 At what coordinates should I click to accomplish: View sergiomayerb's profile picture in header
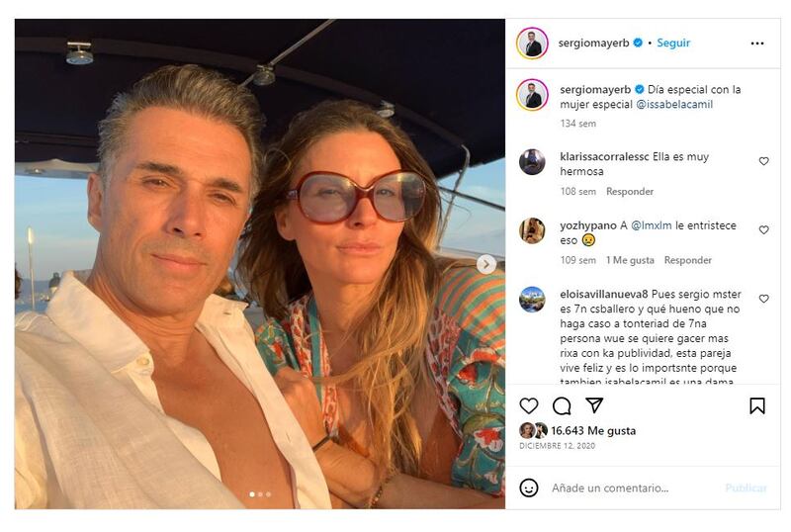pos(532,44)
